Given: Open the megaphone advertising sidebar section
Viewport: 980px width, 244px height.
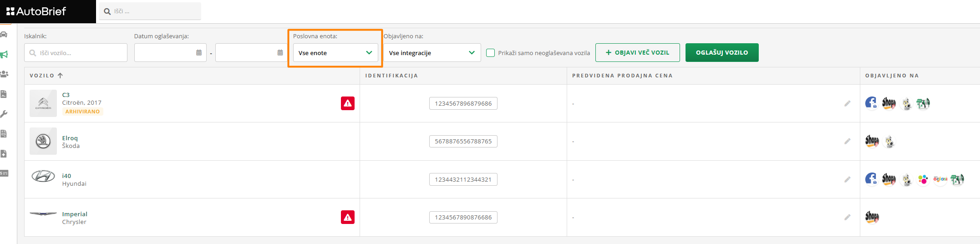Looking at the screenshot, I should tap(4, 55).
